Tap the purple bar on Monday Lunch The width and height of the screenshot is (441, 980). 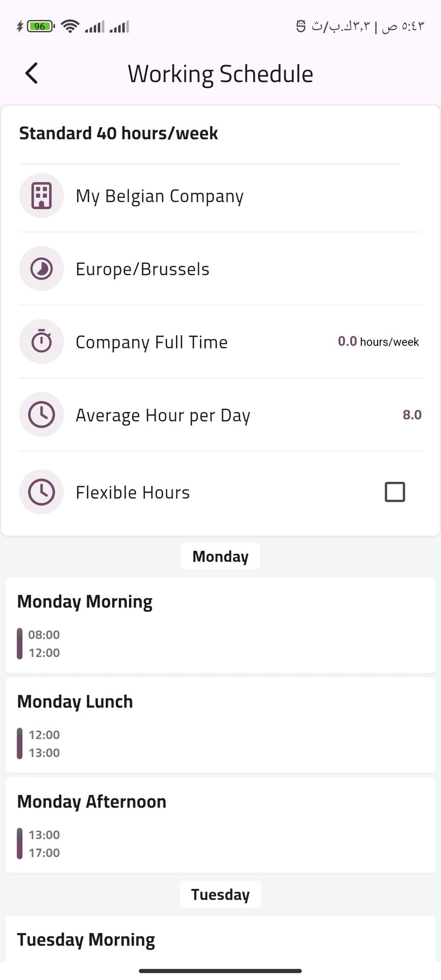[x=20, y=743]
